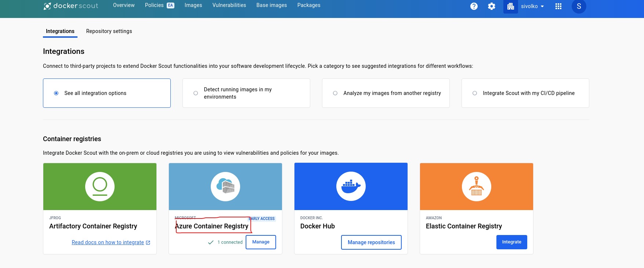
Task: Click the Artifactory Container Registry title
Action: coord(93,226)
